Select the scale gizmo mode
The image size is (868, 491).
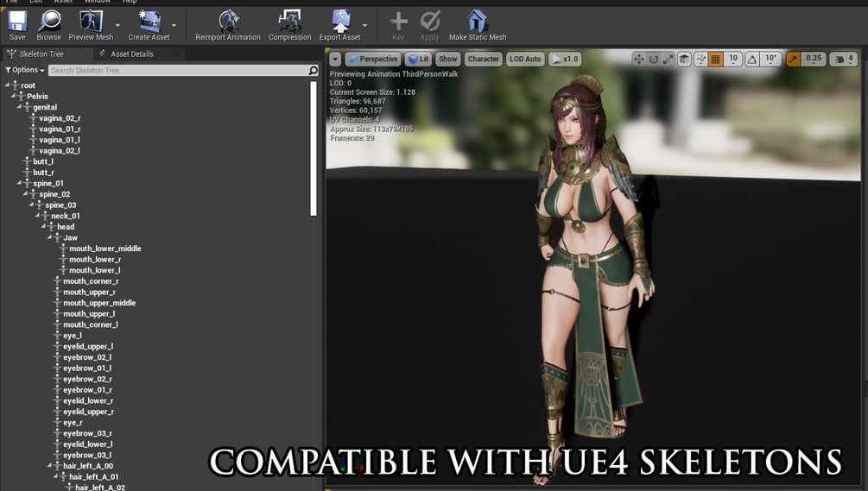tap(668, 60)
